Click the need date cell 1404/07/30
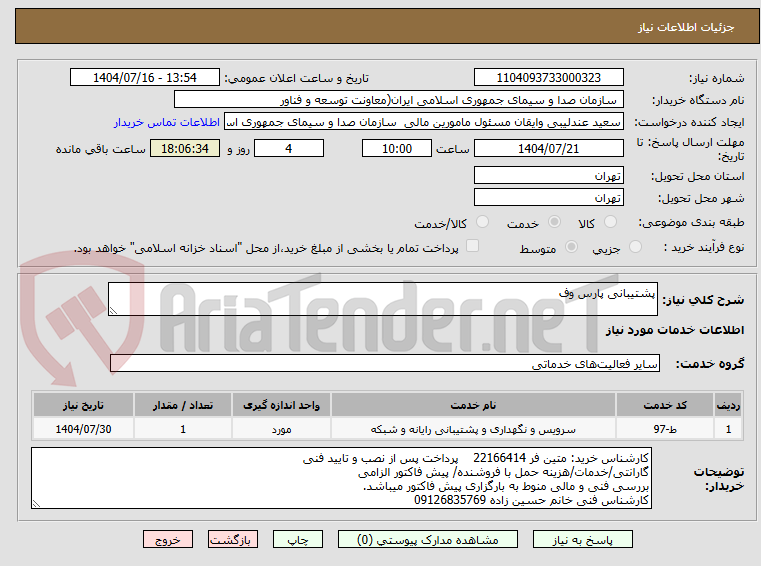This screenshot has height=566, width=761. point(83,429)
